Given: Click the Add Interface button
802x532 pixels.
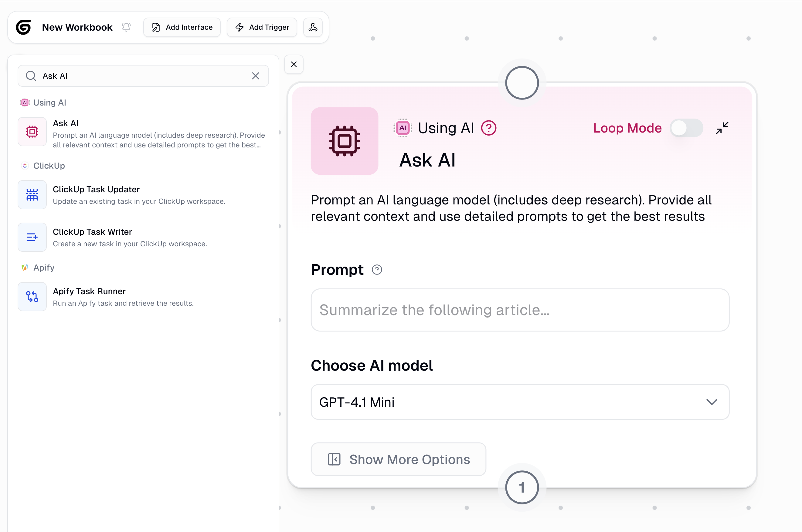Looking at the screenshot, I should tap(182, 27).
